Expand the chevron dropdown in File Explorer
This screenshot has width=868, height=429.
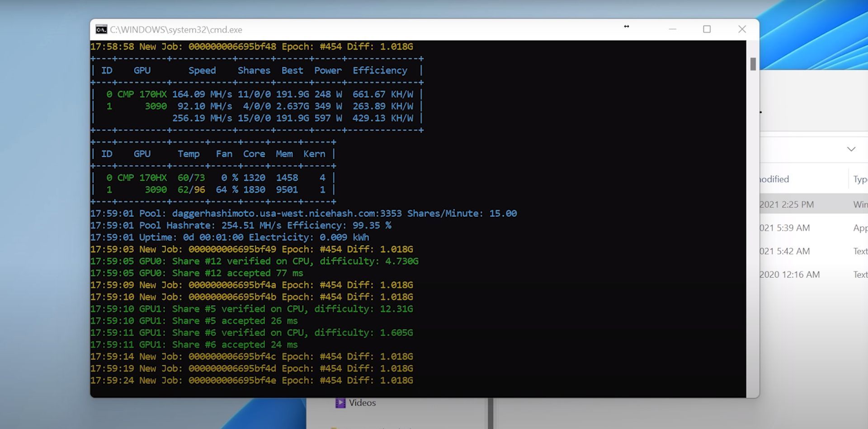(x=851, y=149)
